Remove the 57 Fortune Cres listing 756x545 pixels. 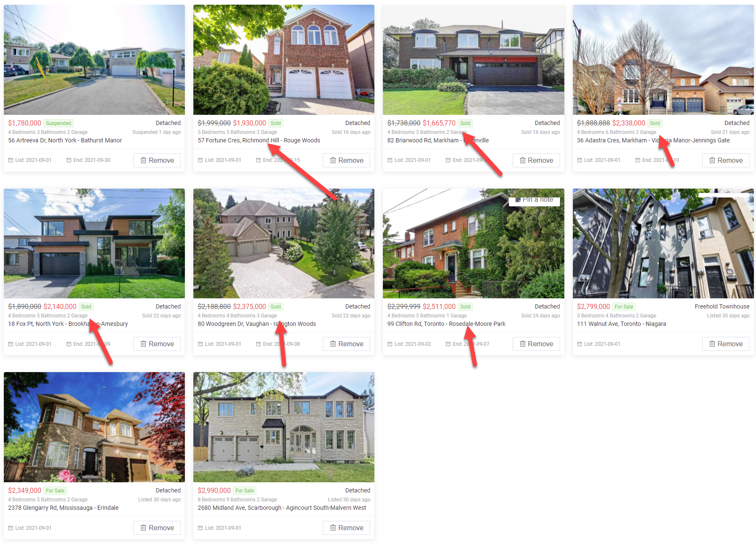(346, 160)
